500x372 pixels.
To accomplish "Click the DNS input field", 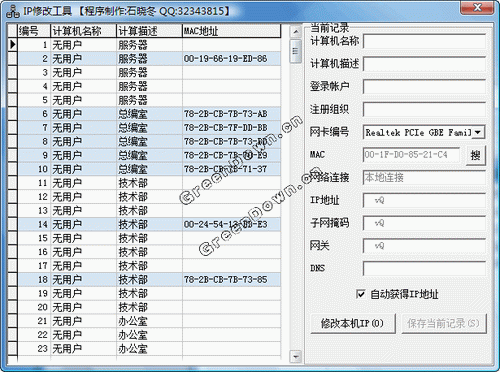I will (x=424, y=268).
